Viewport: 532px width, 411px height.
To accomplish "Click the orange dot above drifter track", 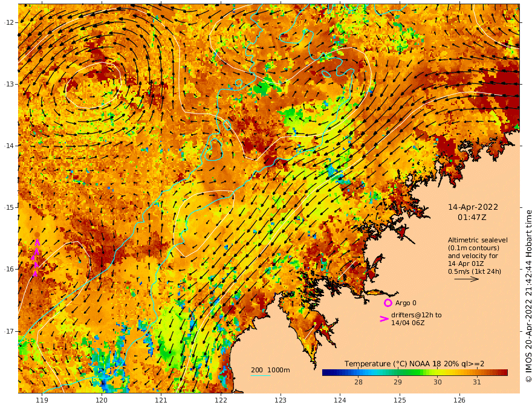I will click(x=37, y=235).
